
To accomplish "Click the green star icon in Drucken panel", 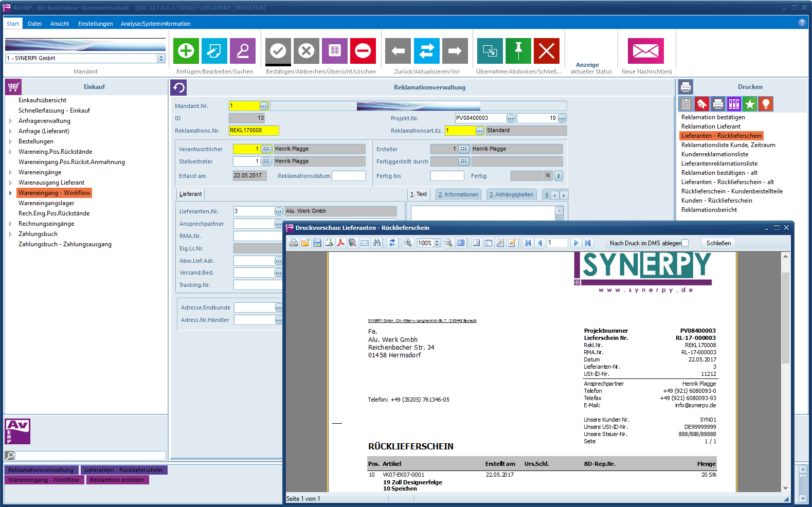I will [x=750, y=104].
